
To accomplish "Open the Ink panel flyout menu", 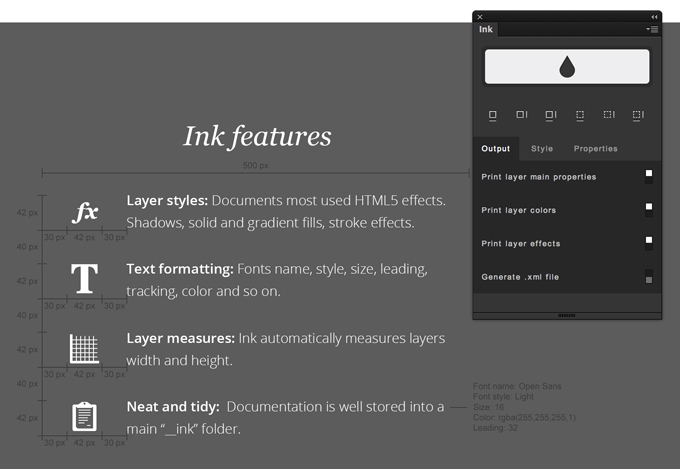I will click(x=652, y=29).
